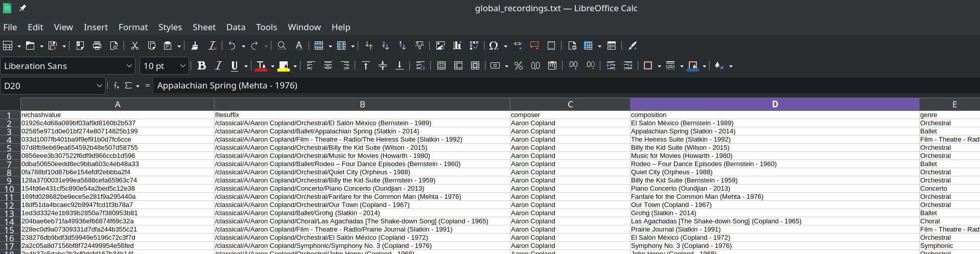Image resolution: width=980 pixels, height=254 pixels.
Task: Select column B by its header
Action: point(362,104)
